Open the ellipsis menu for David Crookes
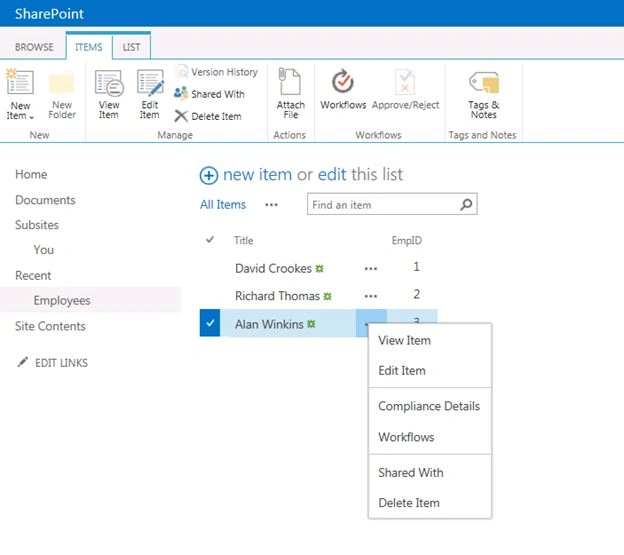624x555 pixels. 370,269
